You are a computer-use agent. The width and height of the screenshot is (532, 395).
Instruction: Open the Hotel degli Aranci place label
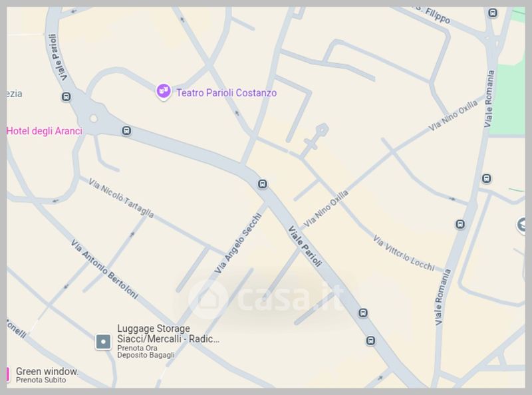(45, 131)
